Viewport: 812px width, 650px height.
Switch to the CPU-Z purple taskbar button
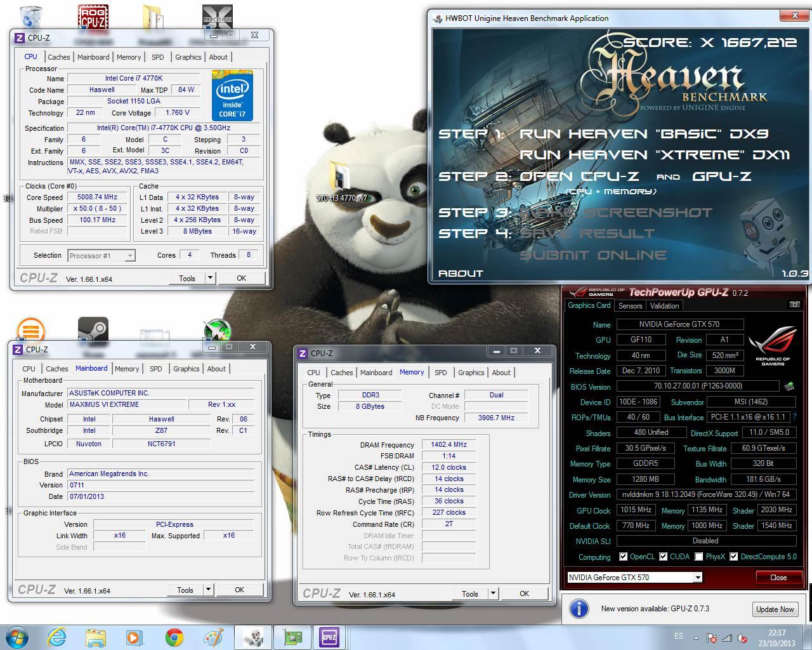click(329, 637)
